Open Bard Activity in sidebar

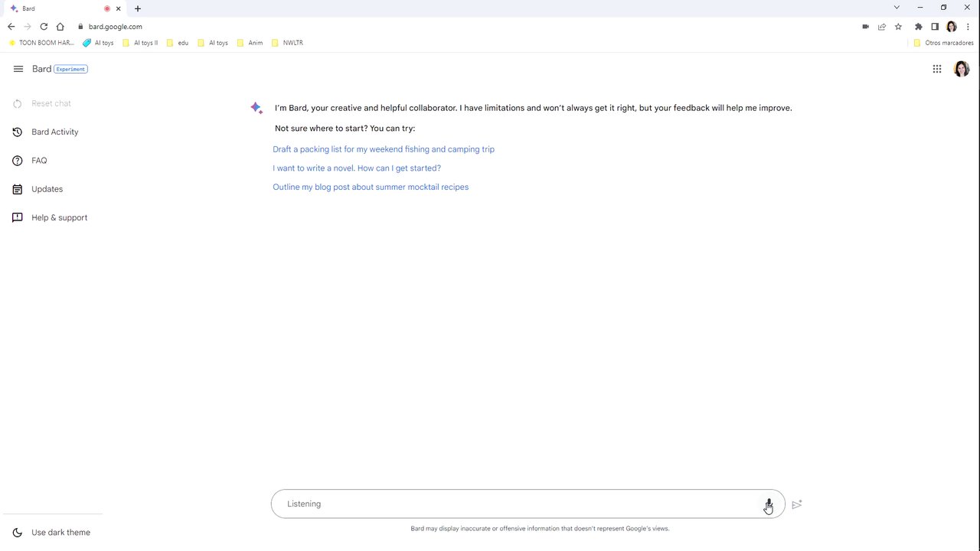[54, 132]
